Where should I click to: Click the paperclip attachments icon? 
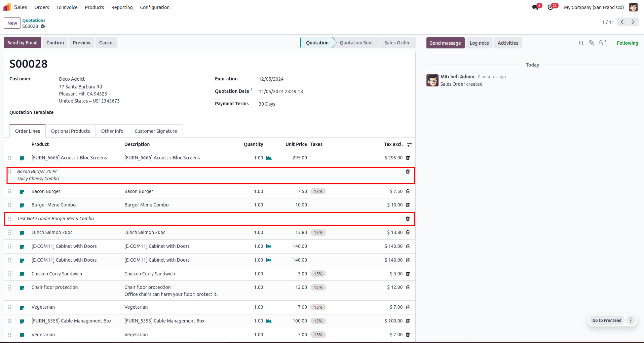click(592, 43)
